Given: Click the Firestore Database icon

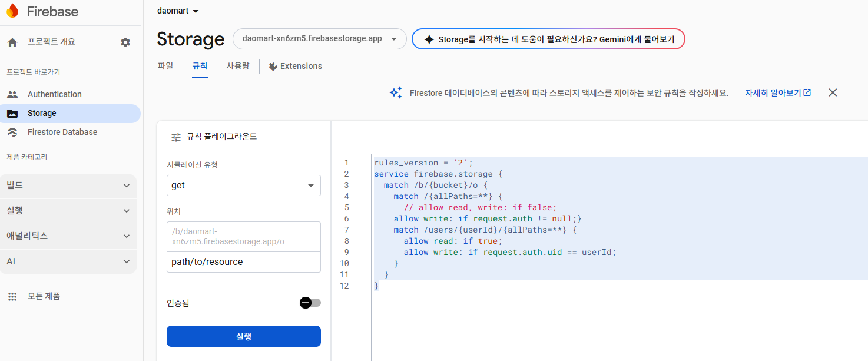Looking at the screenshot, I should [12, 132].
